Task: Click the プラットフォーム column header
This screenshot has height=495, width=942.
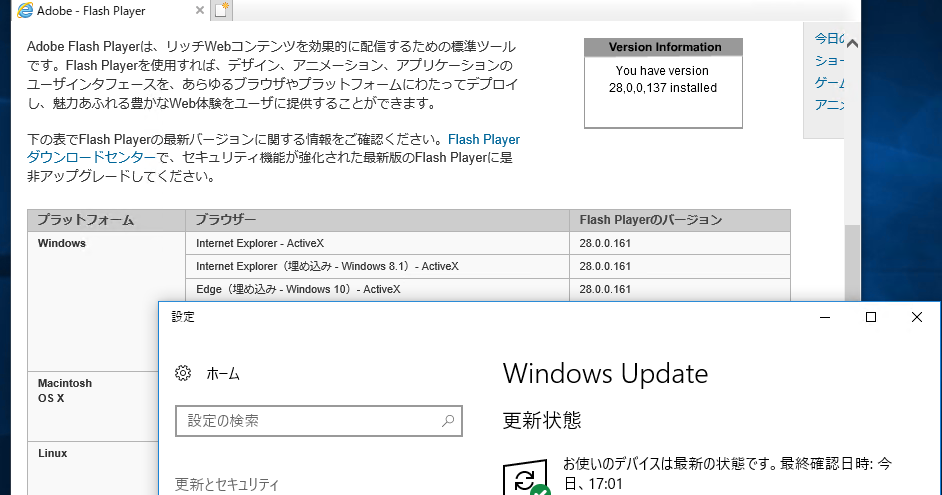Action: click(106, 220)
